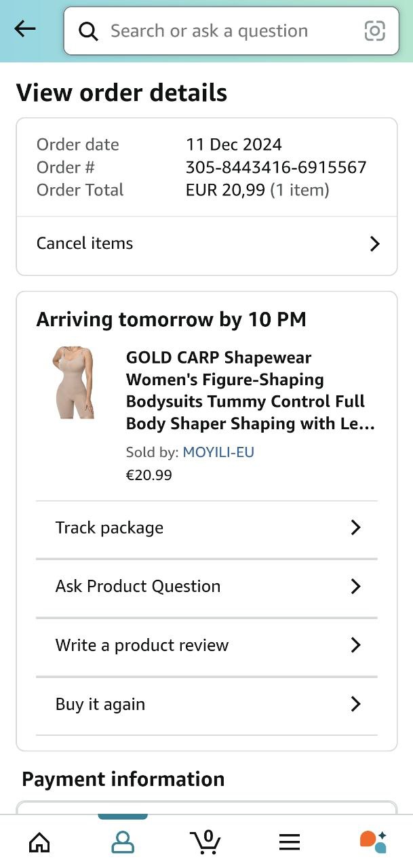Open Ask Product Question row
The image size is (413, 868).
[138, 587]
